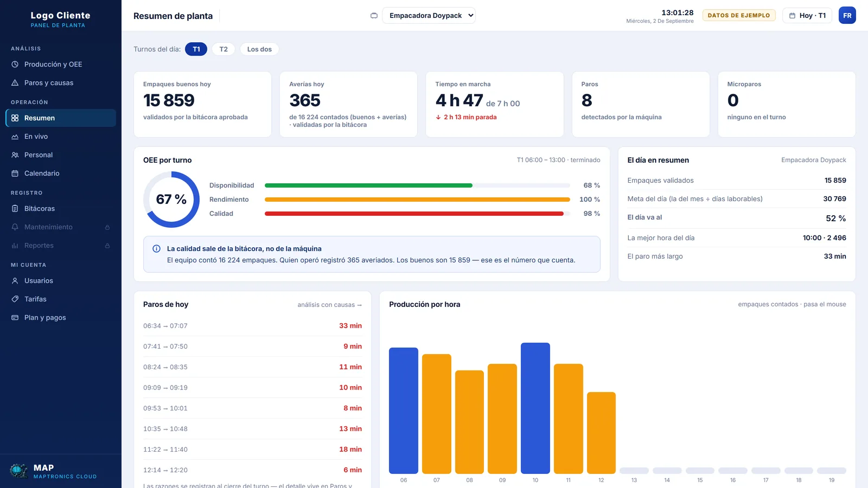Click El paro más largo value 33 min
The width and height of the screenshot is (868, 488).
point(835,256)
